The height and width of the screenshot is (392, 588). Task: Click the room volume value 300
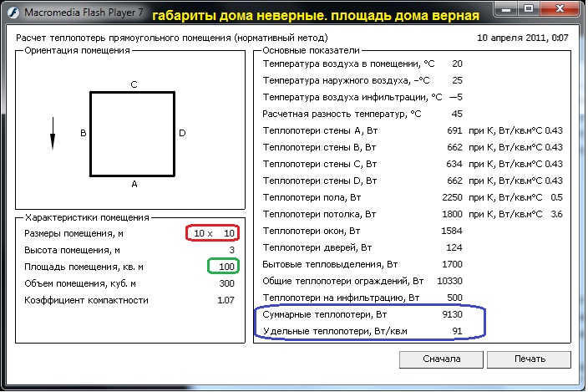226,283
